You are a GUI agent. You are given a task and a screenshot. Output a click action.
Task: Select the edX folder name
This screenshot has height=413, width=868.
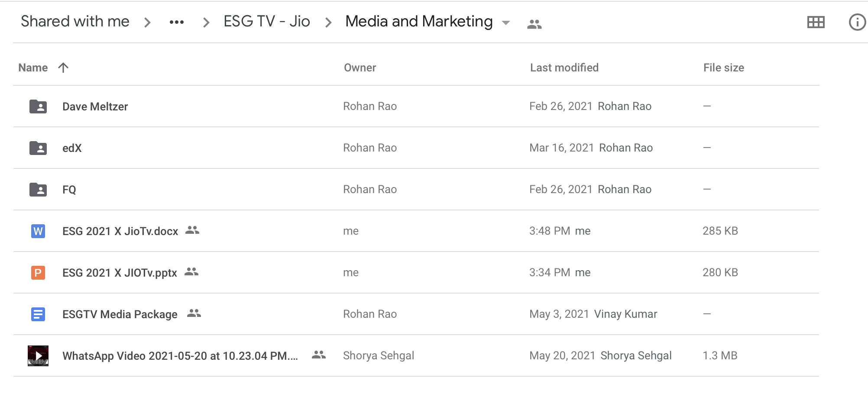[72, 148]
